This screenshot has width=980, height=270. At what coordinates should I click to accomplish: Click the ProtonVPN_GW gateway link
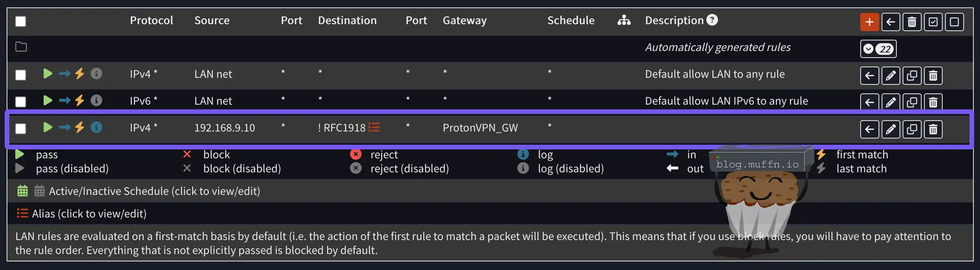tap(480, 128)
